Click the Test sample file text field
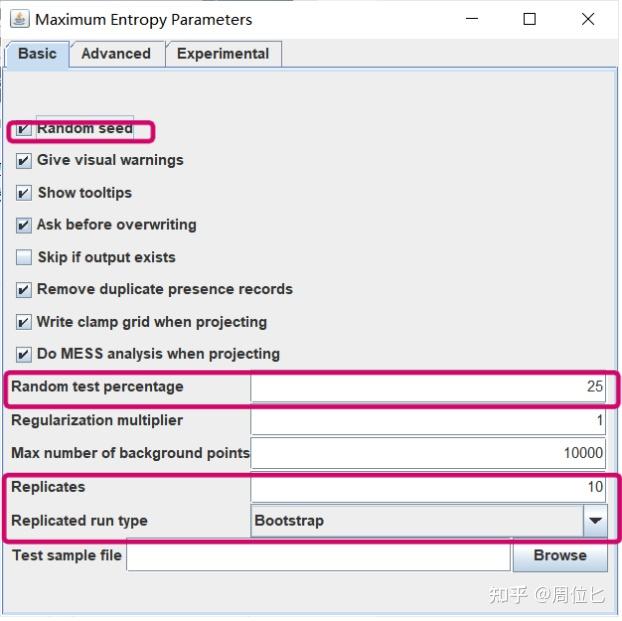 pos(318,556)
